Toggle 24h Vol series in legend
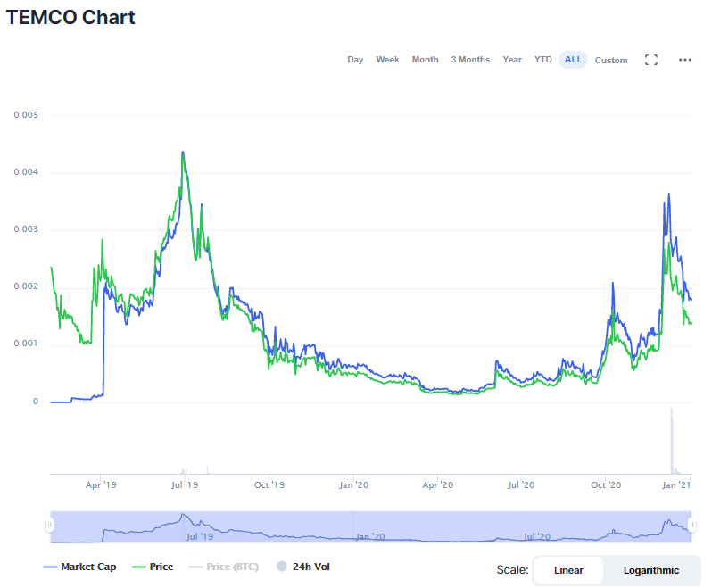The width and height of the screenshot is (712, 588). (x=302, y=567)
